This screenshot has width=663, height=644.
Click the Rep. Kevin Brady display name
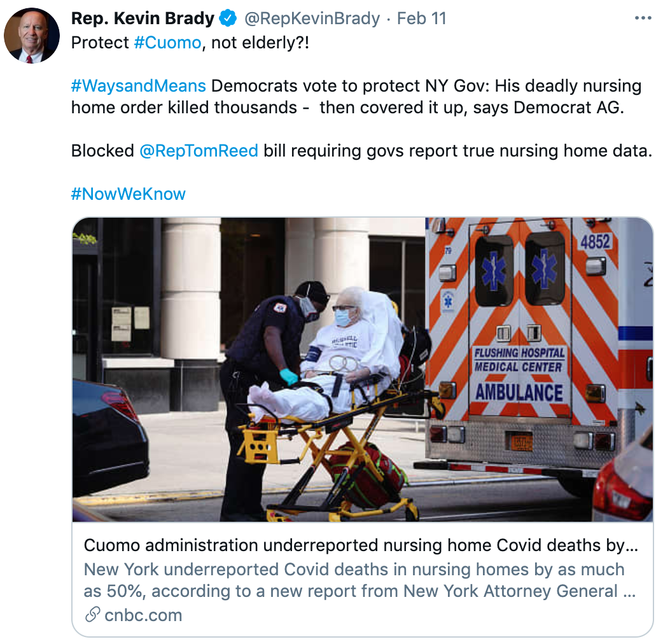(143, 18)
